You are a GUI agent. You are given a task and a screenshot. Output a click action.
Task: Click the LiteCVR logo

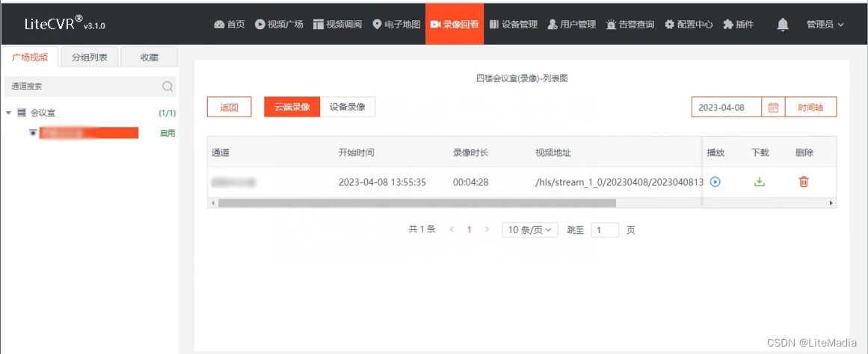tap(65, 25)
